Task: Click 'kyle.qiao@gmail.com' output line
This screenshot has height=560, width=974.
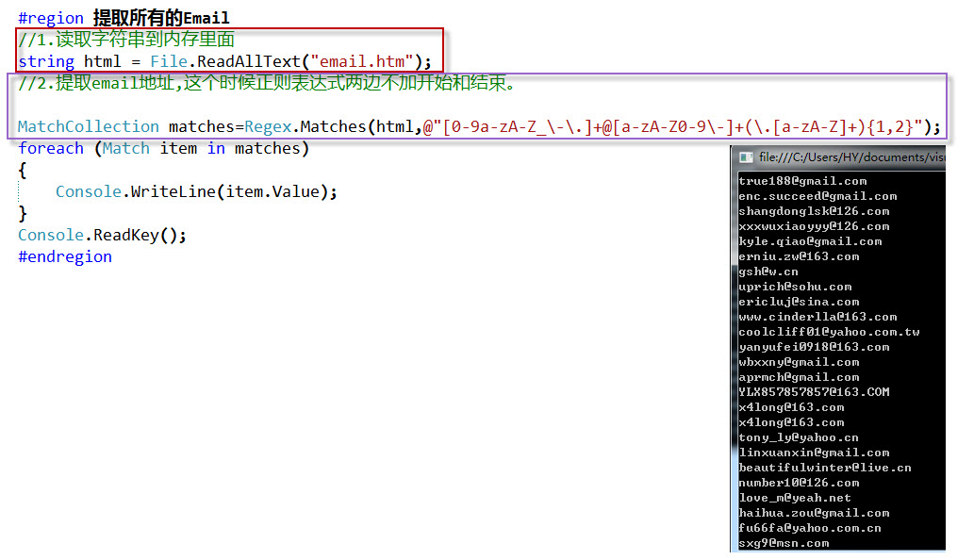Action: [810, 241]
